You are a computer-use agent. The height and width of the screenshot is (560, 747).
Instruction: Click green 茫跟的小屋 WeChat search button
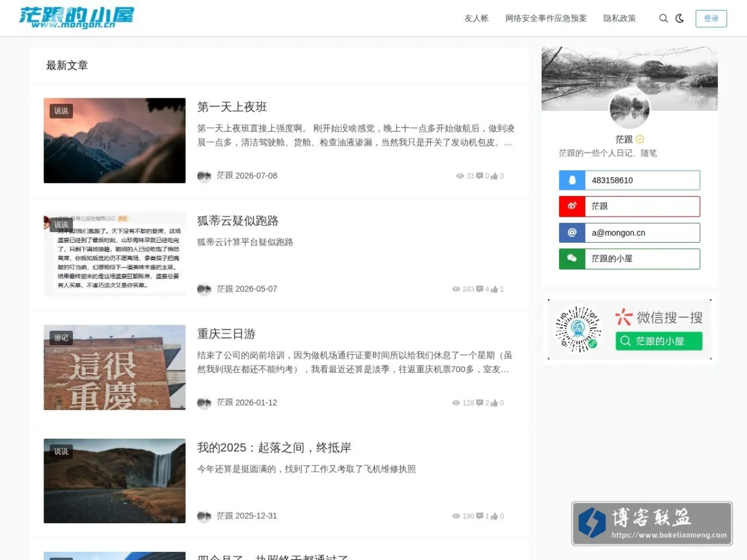click(x=659, y=341)
